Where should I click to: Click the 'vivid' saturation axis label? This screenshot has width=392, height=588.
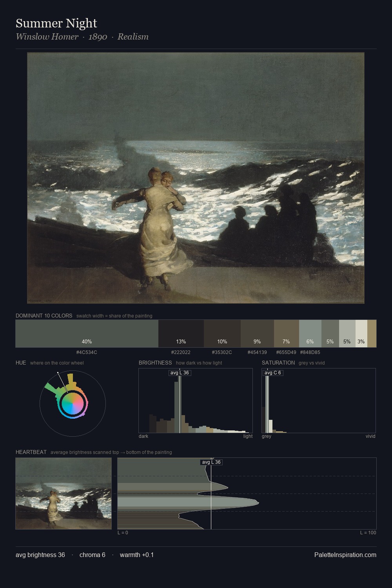370,436
